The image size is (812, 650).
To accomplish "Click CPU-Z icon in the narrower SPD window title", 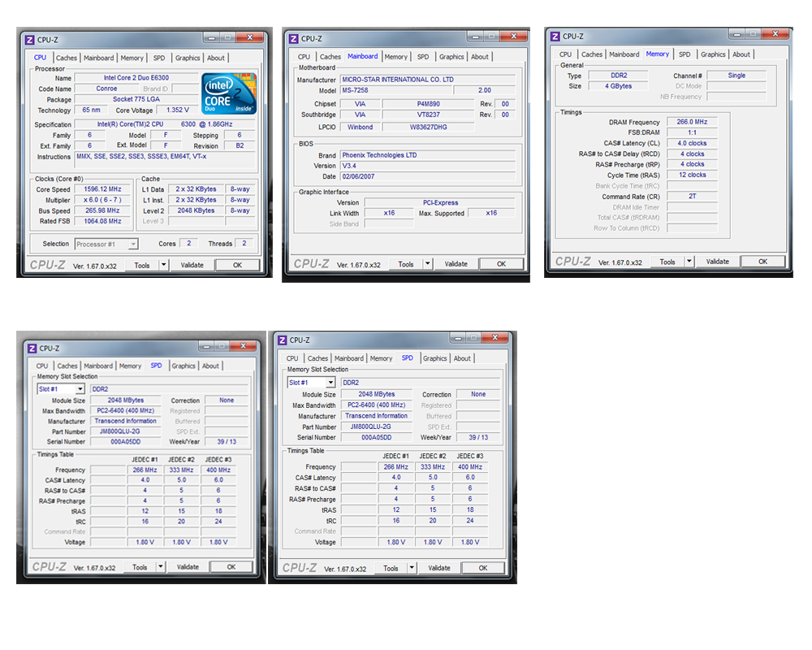I will click(x=32, y=349).
